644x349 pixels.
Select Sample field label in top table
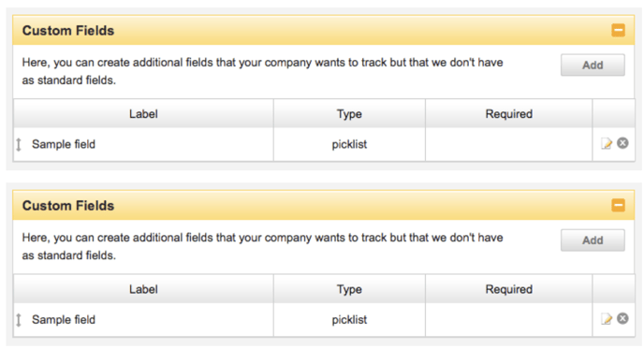(x=64, y=144)
